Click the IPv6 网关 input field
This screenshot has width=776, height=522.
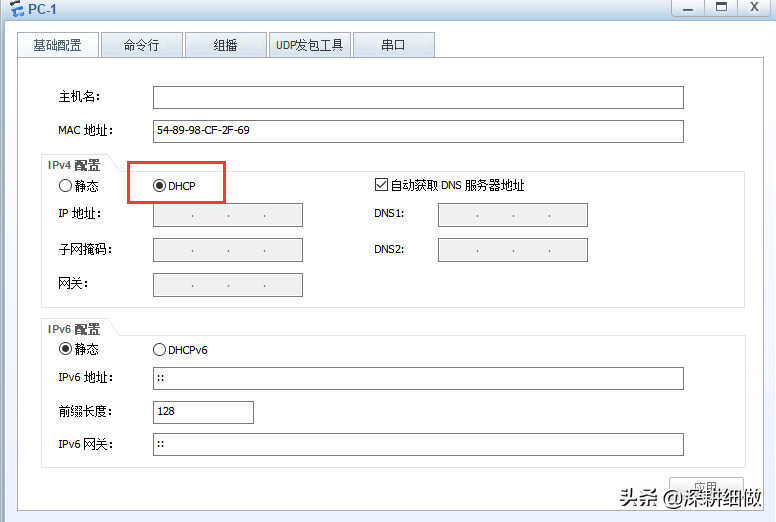[x=418, y=444]
